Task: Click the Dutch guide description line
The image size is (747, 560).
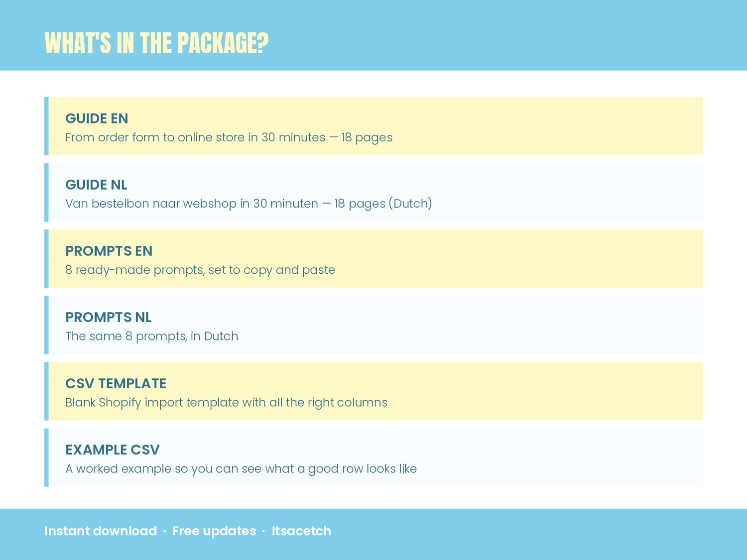Action: (249, 204)
